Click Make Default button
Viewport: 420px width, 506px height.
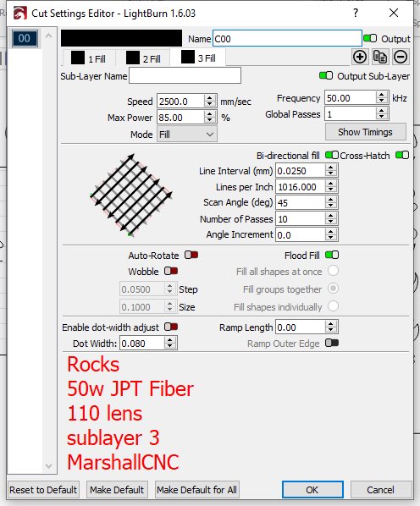click(117, 490)
